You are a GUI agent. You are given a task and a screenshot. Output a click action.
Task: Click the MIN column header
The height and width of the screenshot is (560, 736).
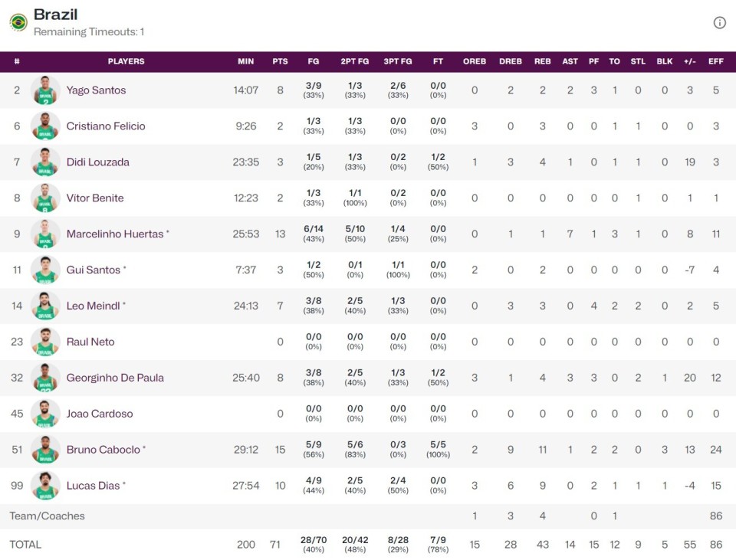245,61
